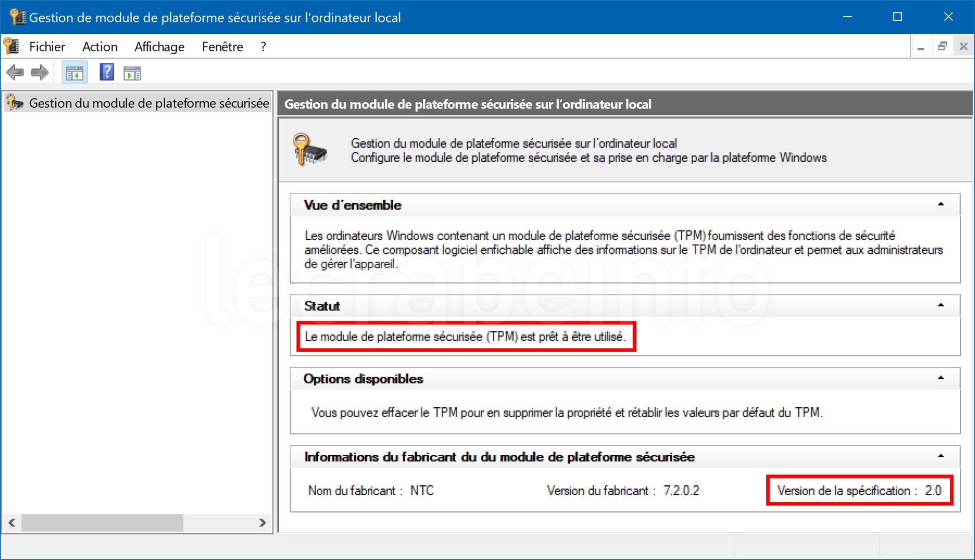This screenshot has width=975, height=560.
Task: Collapse the Statut section
Action: click(x=941, y=305)
